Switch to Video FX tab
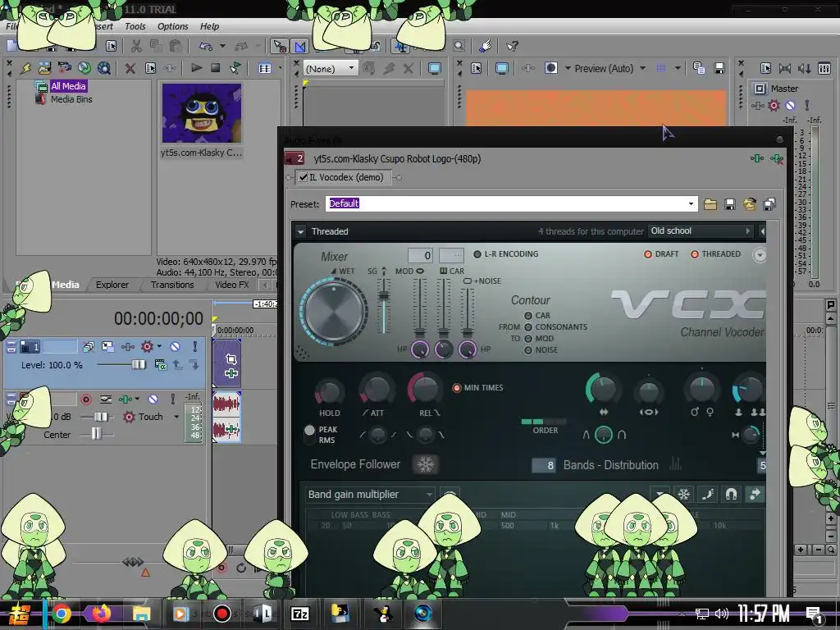The width and height of the screenshot is (840, 630). [x=231, y=285]
